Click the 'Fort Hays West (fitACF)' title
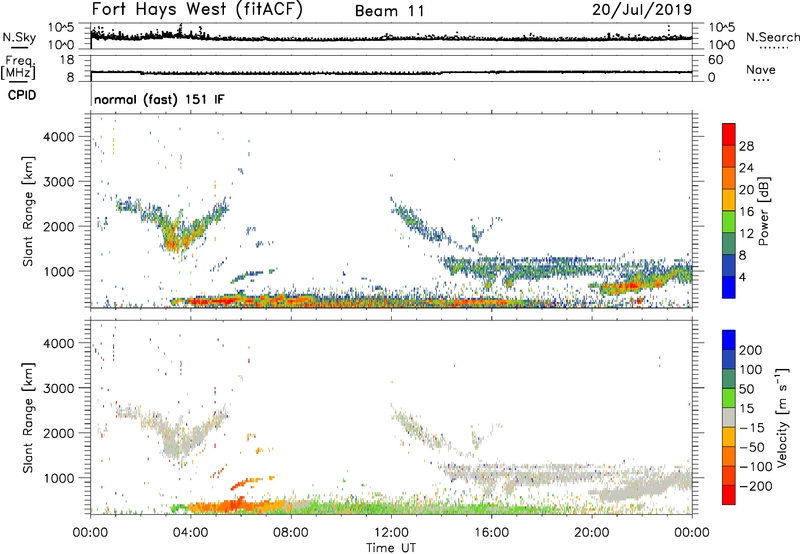This screenshot has width=800, height=554. coord(197,10)
